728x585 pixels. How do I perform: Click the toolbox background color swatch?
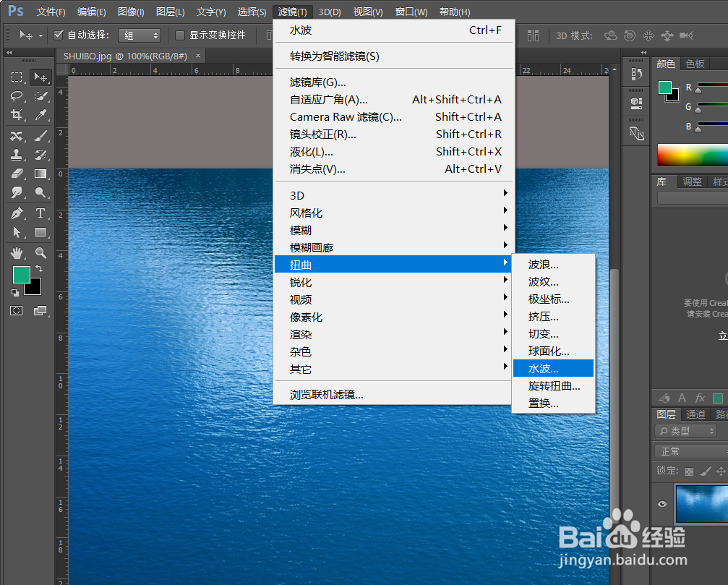35,289
